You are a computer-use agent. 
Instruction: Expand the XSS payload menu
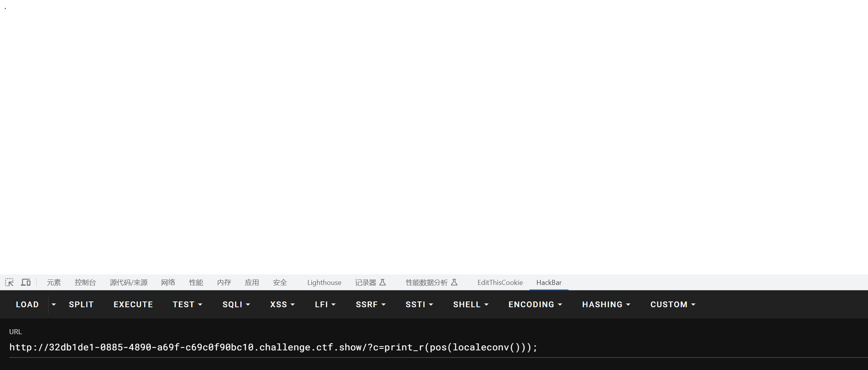click(282, 305)
